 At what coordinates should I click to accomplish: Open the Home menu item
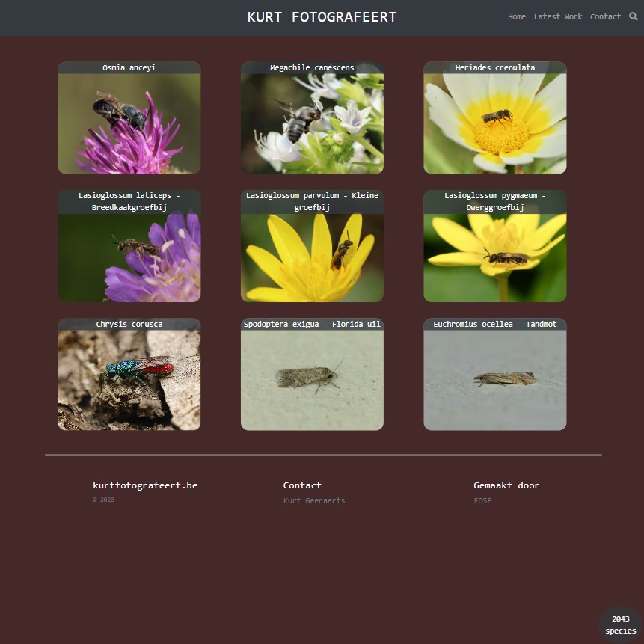click(x=516, y=16)
